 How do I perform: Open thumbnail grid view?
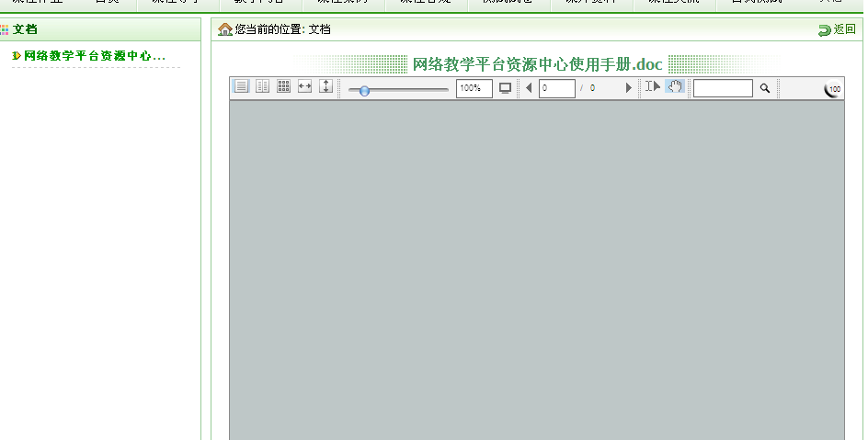pyautogui.click(x=283, y=87)
